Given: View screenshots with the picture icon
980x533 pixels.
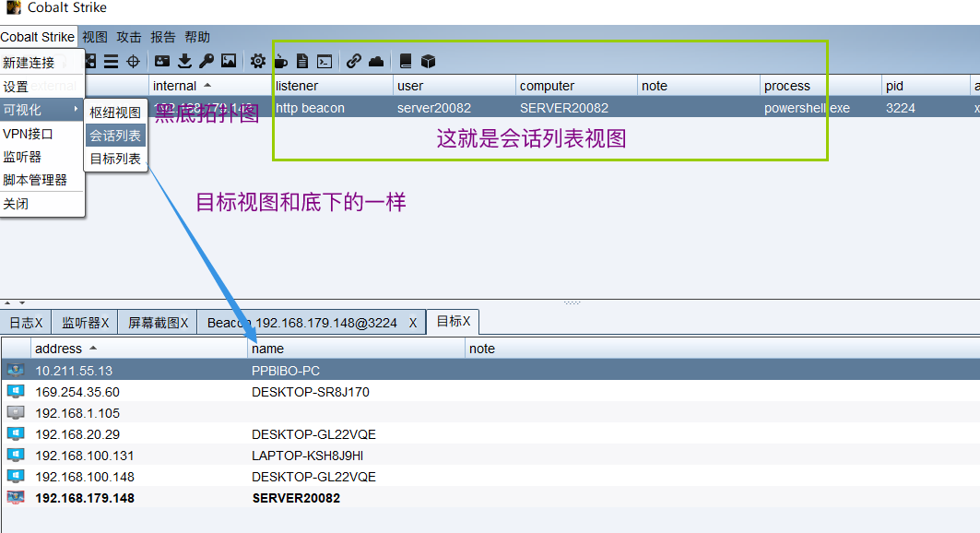Looking at the screenshot, I should point(229,61).
